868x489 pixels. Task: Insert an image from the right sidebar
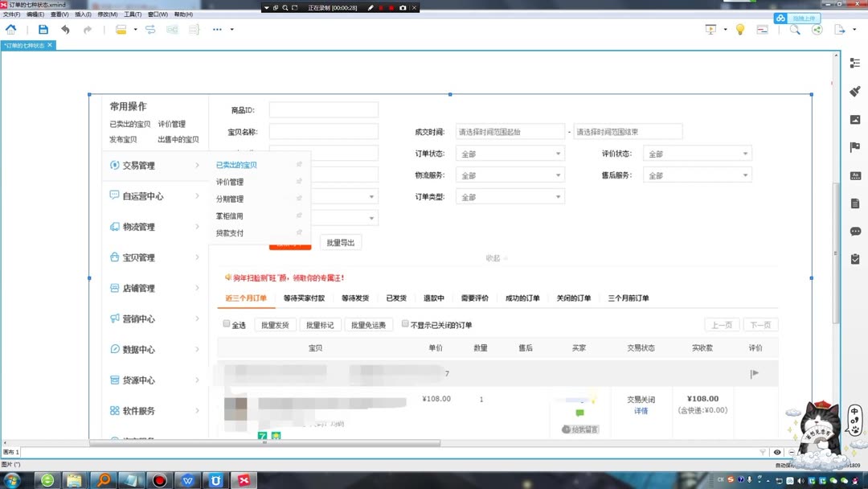click(x=854, y=119)
